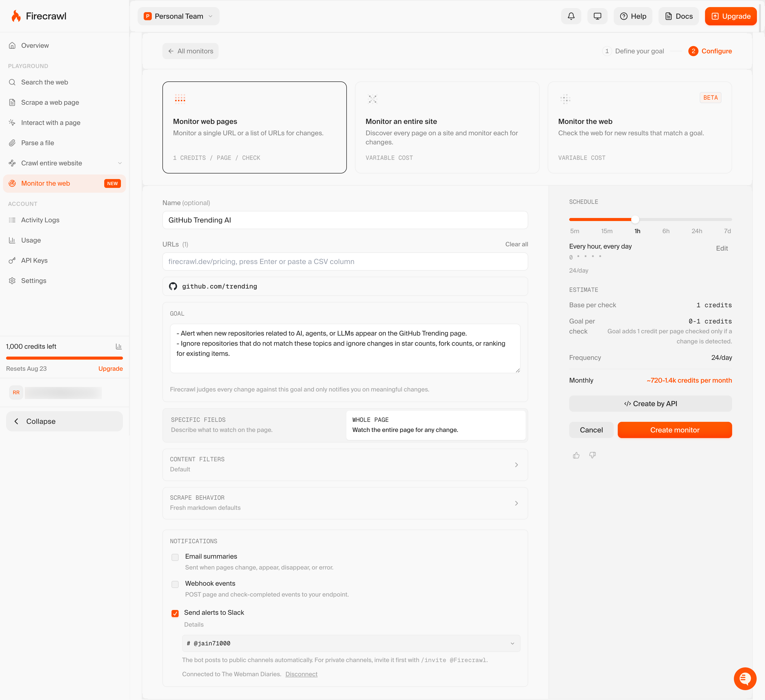The height and width of the screenshot is (700, 765).
Task: Click the Firecrawl flame logo
Action: pyautogui.click(x=16, y=16)
